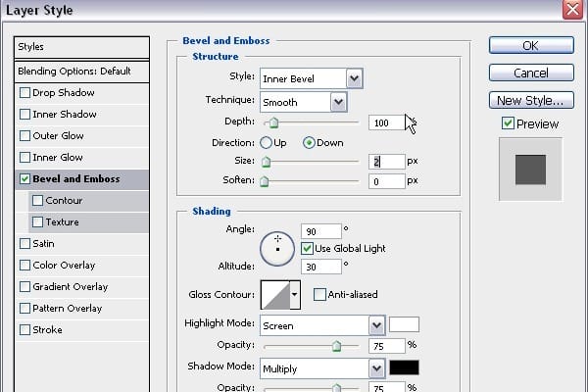Click the Soften value field

click(387, 181)
